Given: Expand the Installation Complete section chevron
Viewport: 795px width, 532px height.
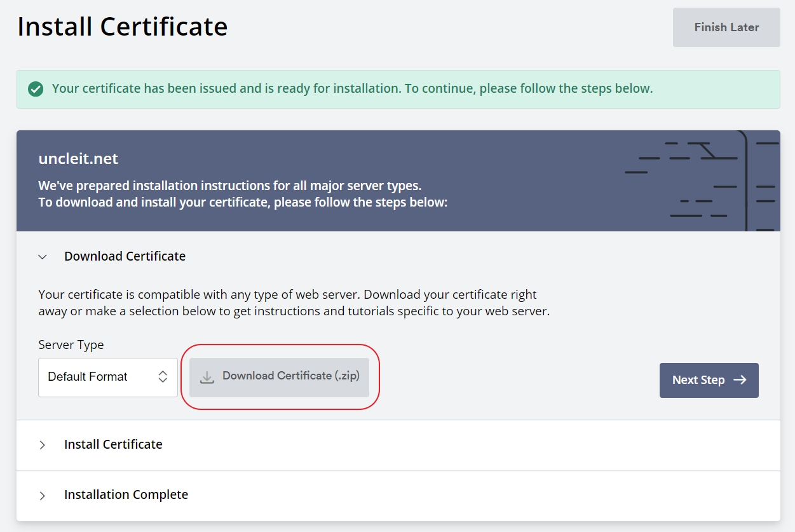Looking at the screenshot, I should click(x=43, y=496).
